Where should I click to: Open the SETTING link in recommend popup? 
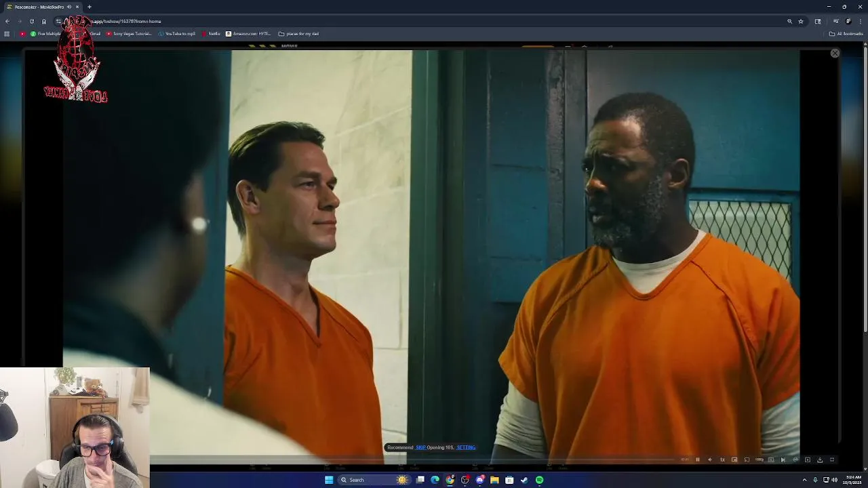(x=466, y=447)
